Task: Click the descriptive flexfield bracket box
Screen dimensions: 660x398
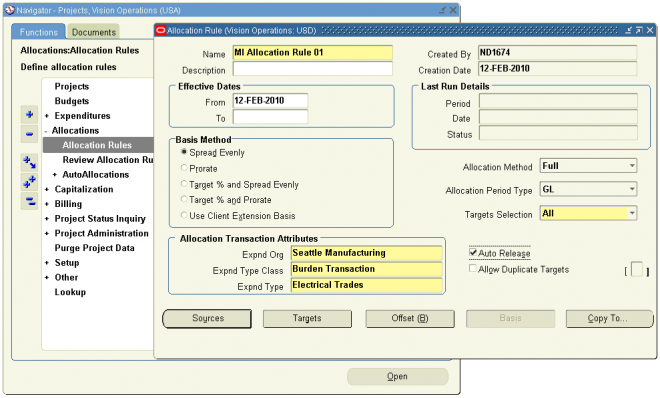Action: pos(637,270)
